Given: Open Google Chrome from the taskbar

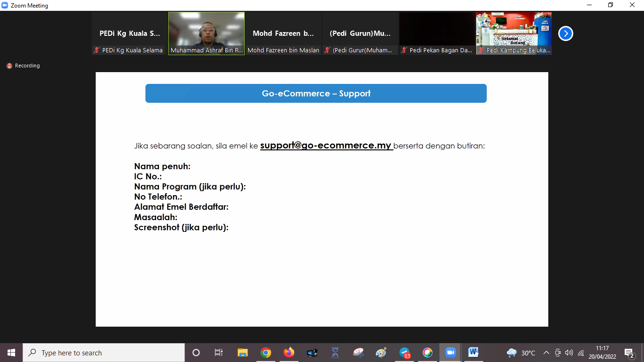Looking at the screenshot, I should pos(266,353).
